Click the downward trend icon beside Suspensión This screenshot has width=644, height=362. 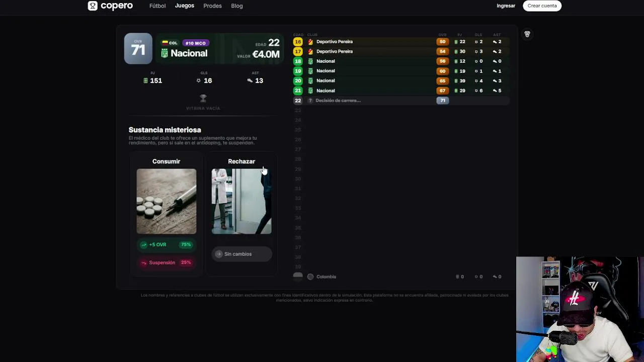coord(144,262)
